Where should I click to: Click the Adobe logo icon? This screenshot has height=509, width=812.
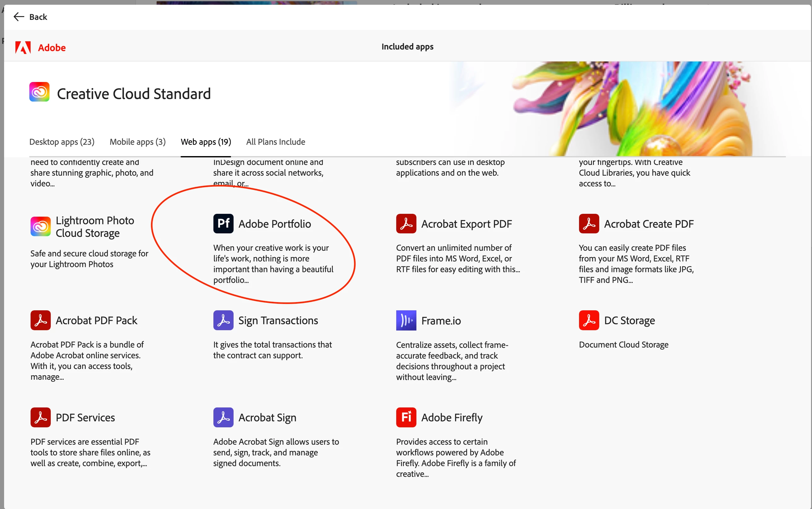23,48
